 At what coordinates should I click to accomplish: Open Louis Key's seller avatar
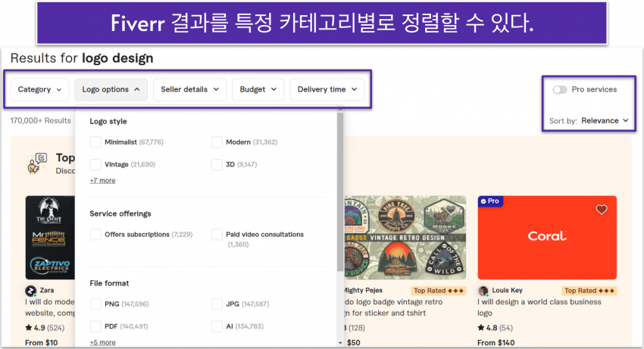483,291
